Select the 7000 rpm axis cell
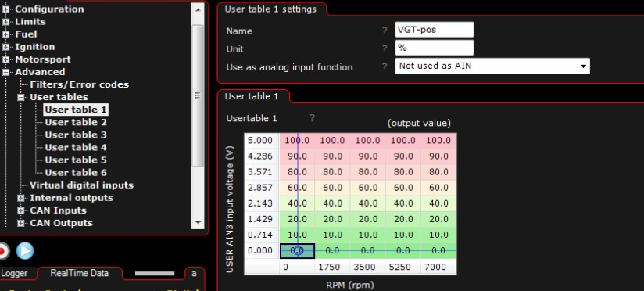Image resolution: width=644 pixels, height=291 pixels. (438, 268)
